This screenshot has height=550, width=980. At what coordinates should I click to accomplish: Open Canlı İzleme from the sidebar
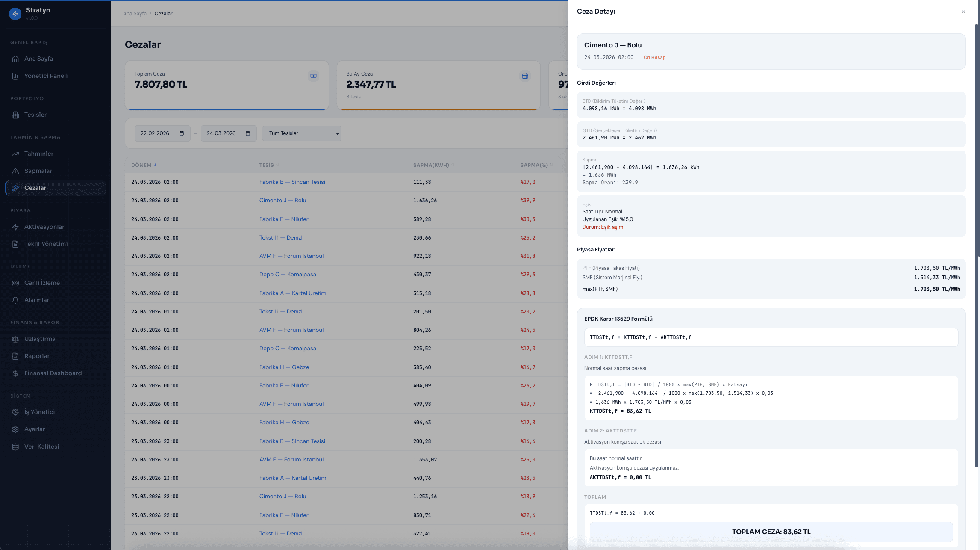click(x=42, y=283)
